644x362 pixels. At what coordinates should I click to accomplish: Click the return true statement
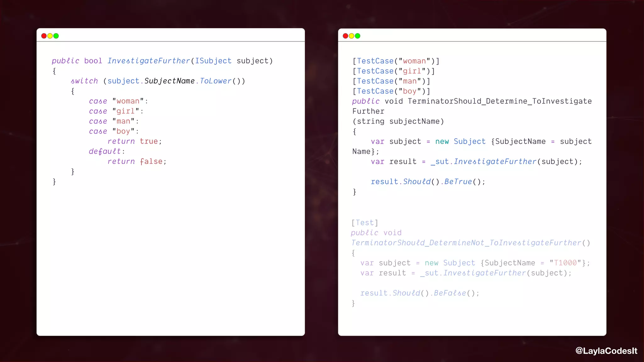tap(135, 141)
